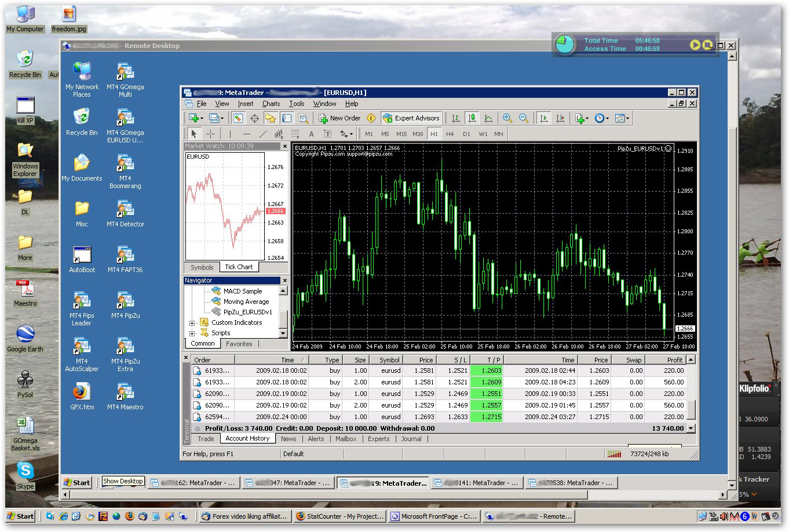This screenshot has height=532, width=789.
Task: Open the Tools menu
Action: click(297, 104)
